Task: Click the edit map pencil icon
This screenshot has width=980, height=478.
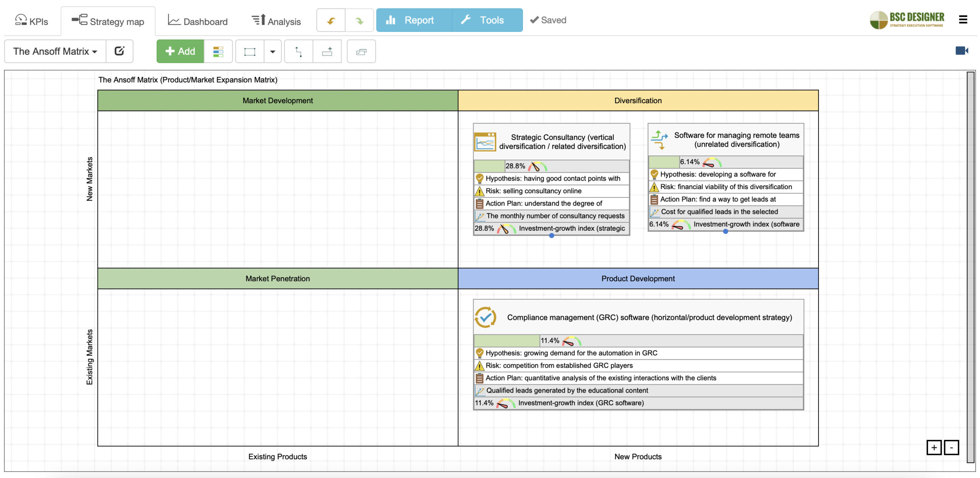Action: tap(119, 51)
